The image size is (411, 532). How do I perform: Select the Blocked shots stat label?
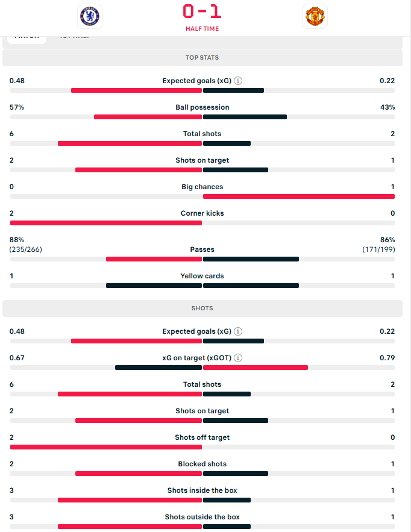(x=202, y=464)
